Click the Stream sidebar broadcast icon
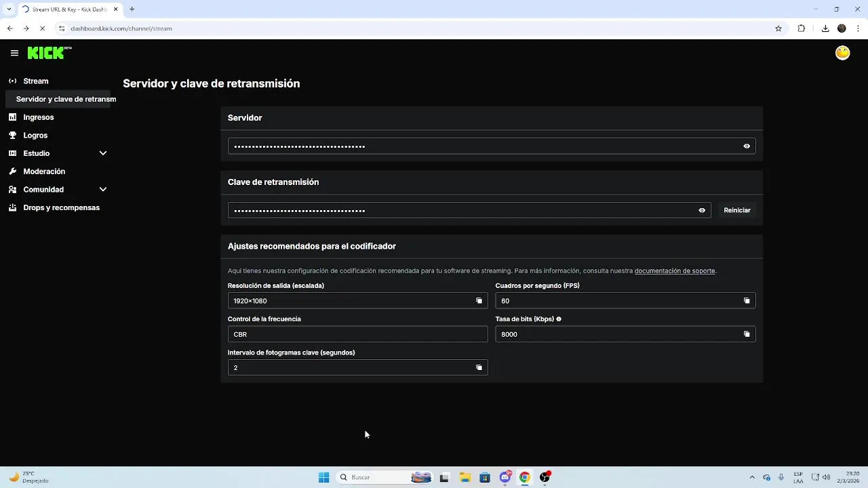The width and height of the screenshot is (868, 488). [x=12, y=81]
